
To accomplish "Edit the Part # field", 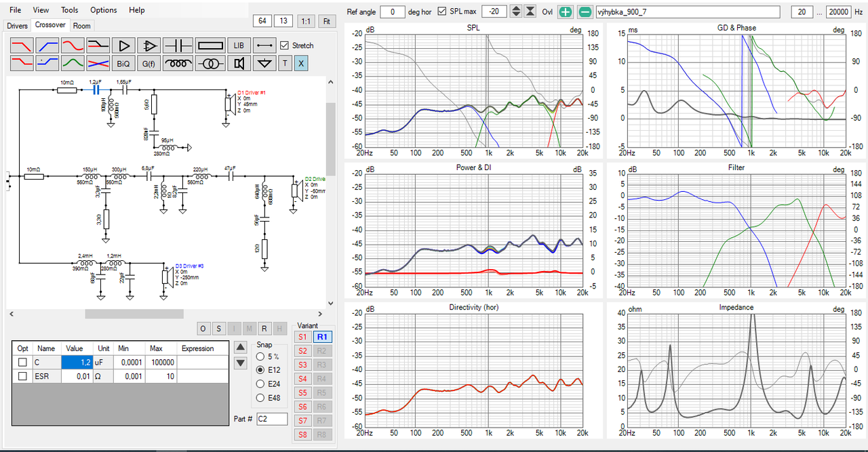I will (x=272, y=419).
